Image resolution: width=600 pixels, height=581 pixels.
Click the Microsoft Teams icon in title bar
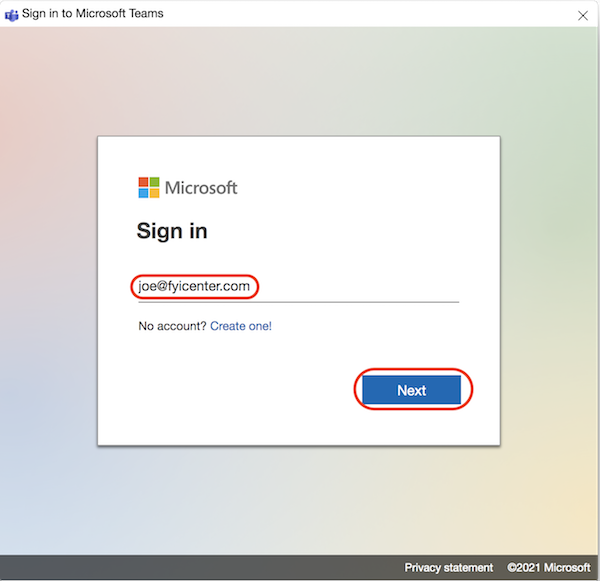coord(11,14)
